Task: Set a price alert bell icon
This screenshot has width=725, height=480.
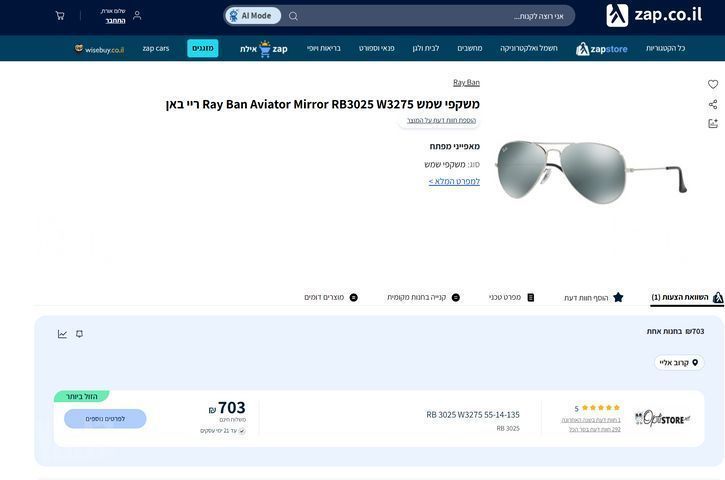Action: point(80,334)
